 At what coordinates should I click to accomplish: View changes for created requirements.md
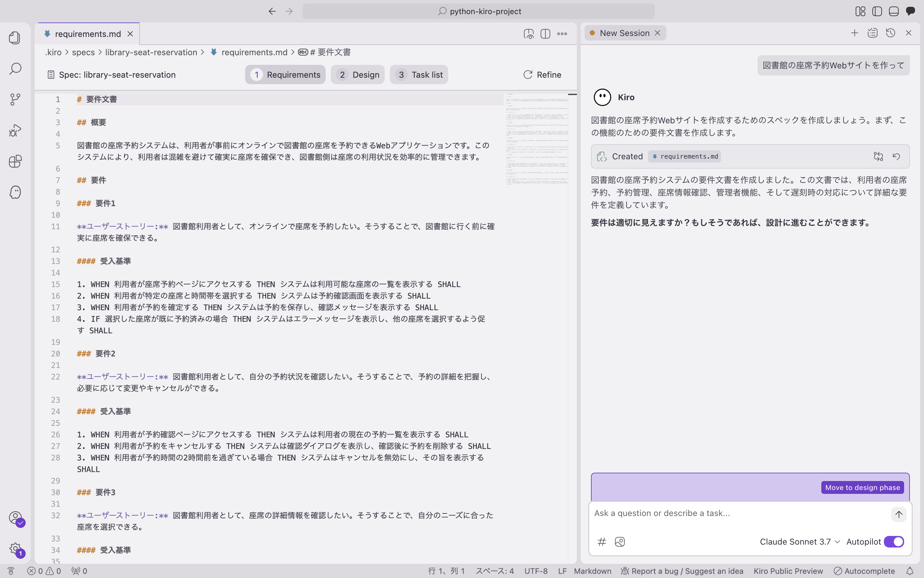pyautogui.click(x=878, y=156)
